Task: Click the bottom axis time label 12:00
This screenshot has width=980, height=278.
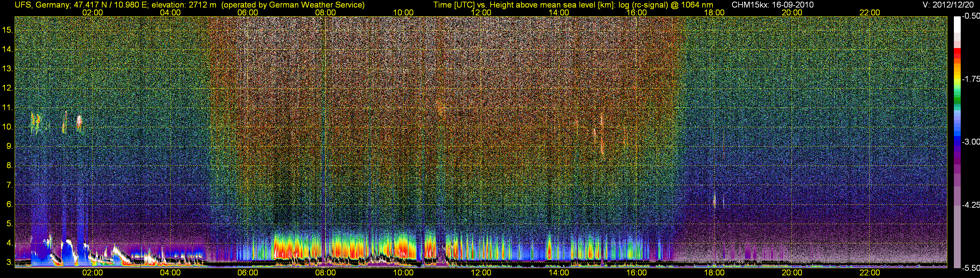Action: click(481, 273)
